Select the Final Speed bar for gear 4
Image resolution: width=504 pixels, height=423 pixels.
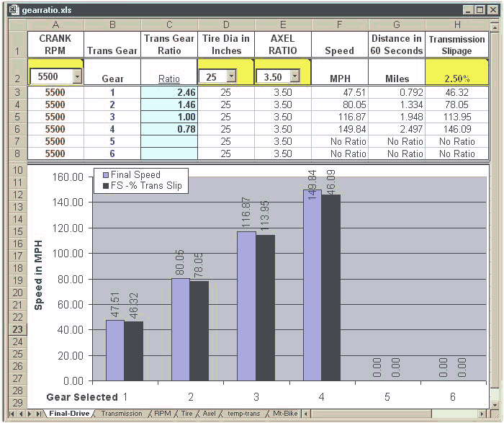point(312,285)
